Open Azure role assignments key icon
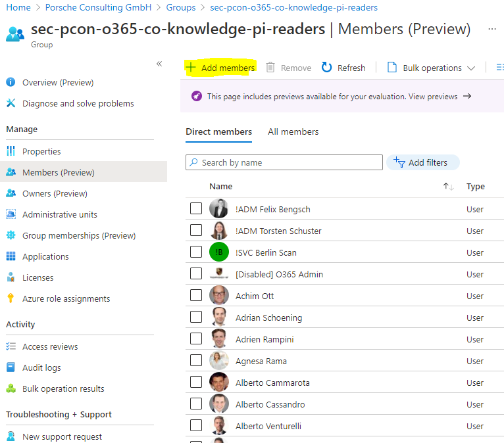504x443 pixels. coord(11,298)
